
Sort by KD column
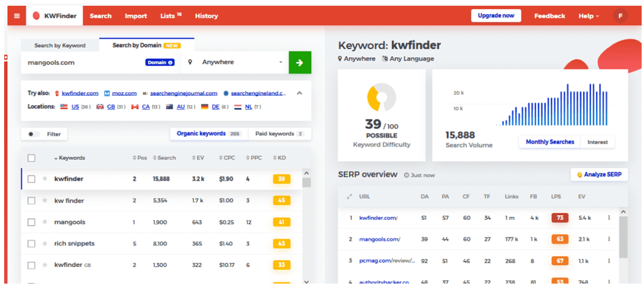[x=279, y=158]
